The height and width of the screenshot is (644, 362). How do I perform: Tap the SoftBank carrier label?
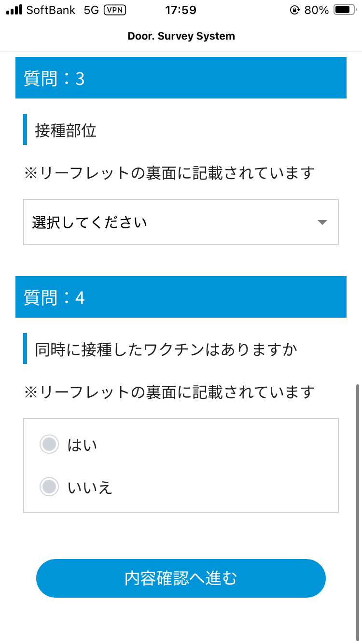pyautogui.click(x=52, y=10)
